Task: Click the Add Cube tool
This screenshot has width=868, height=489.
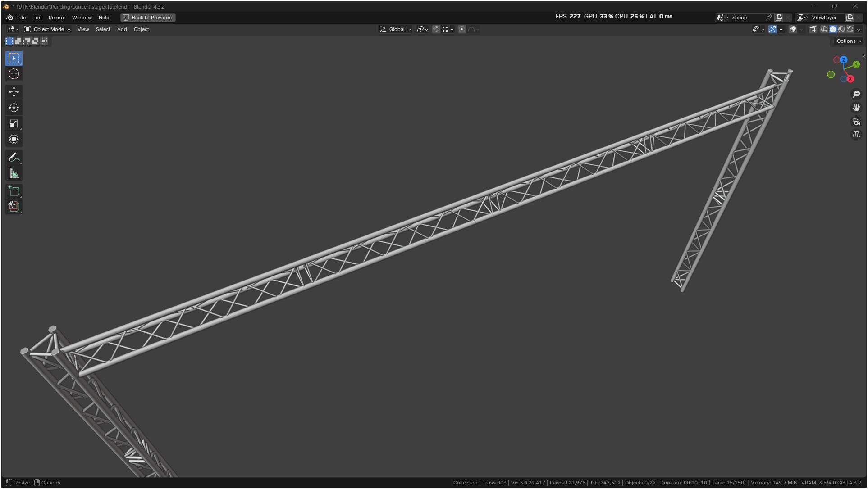Action: click(14, 191)
